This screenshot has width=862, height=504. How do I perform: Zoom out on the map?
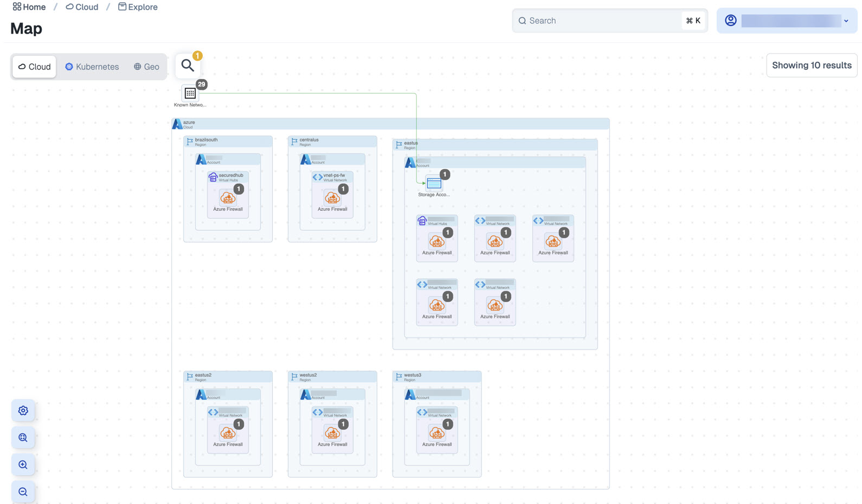tap(23, 492)
